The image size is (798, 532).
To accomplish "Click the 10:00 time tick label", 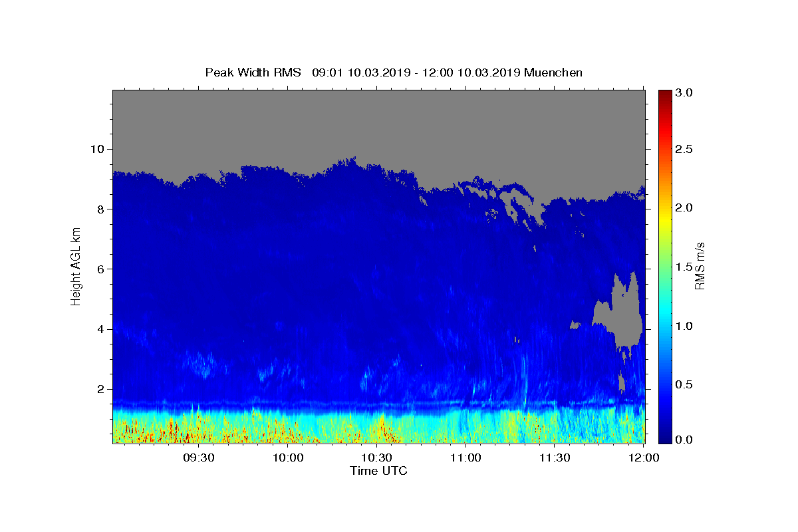I will tap(288, 458).
